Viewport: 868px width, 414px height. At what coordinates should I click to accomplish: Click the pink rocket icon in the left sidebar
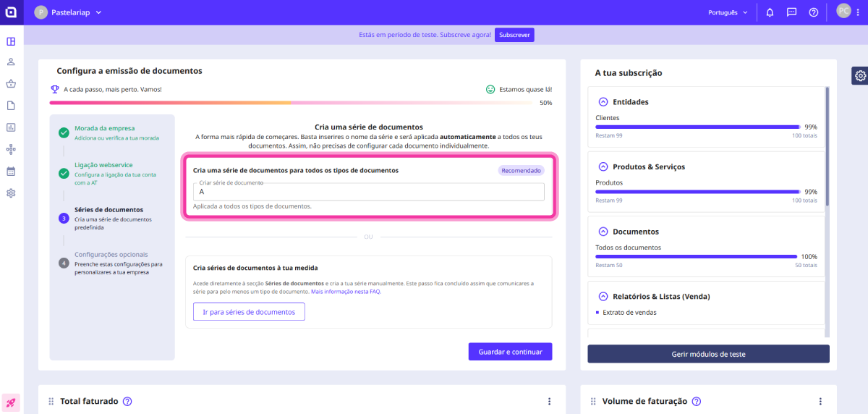point(11,402)
